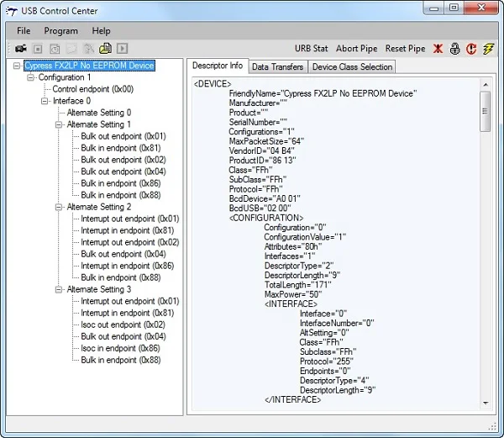Collapse the Configuration 1 node
Viewport: 504px width, 438px height.
coord(30,77)
